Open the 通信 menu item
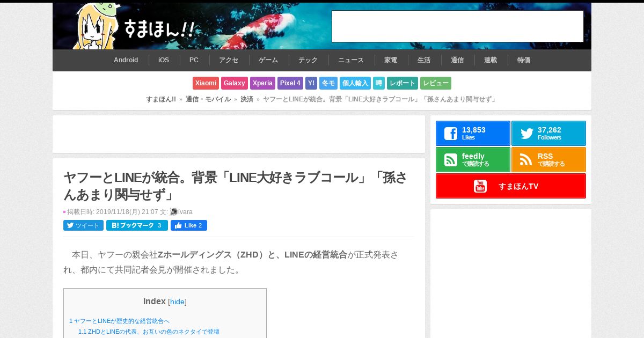644x338 pixels. (x=457, y=60)
